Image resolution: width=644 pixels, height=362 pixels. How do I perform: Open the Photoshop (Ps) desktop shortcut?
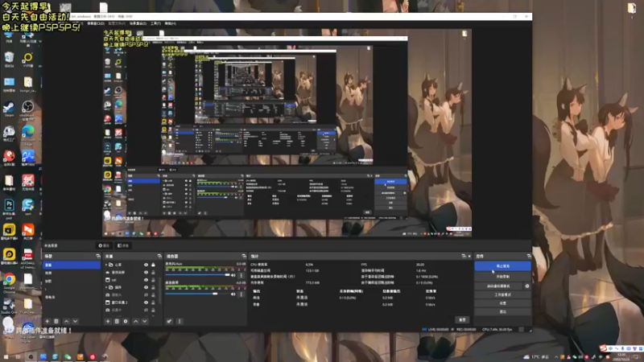[x=9, y=208]
